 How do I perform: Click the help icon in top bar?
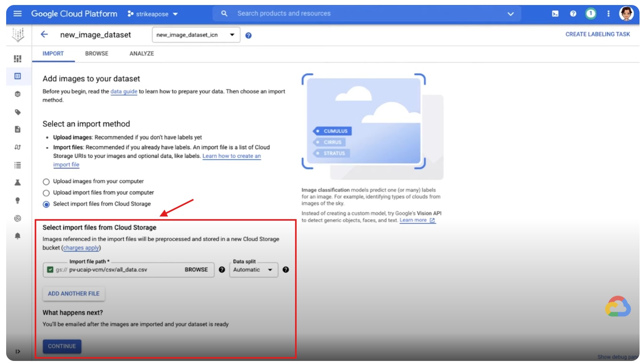[573, 14]
